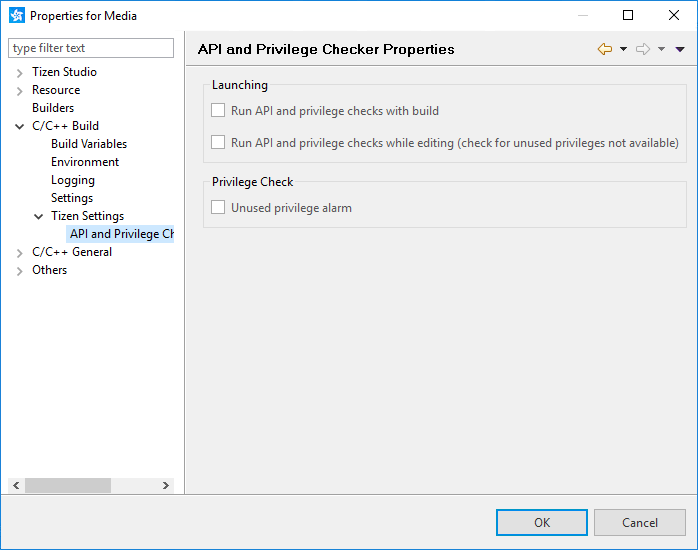Enable API and privilege checks with build
The image size is (698, 550).
pyautogui.click(x=218, y=111)
